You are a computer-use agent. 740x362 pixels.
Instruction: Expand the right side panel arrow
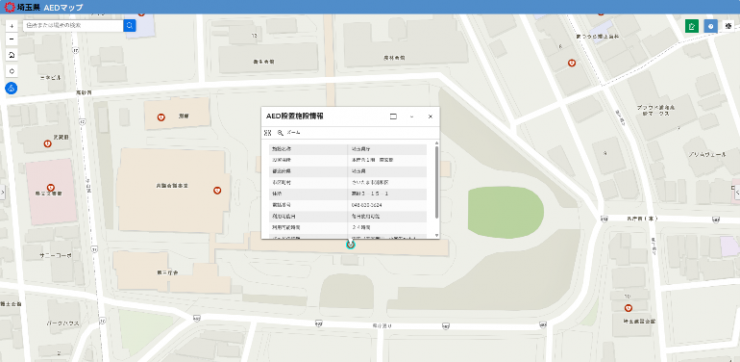tap(737, 192)
